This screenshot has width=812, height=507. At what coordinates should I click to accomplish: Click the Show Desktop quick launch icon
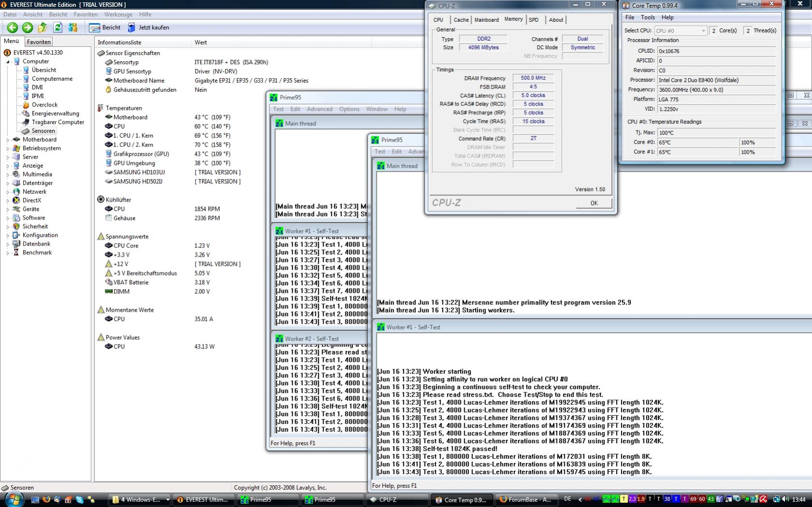point(35,500)
